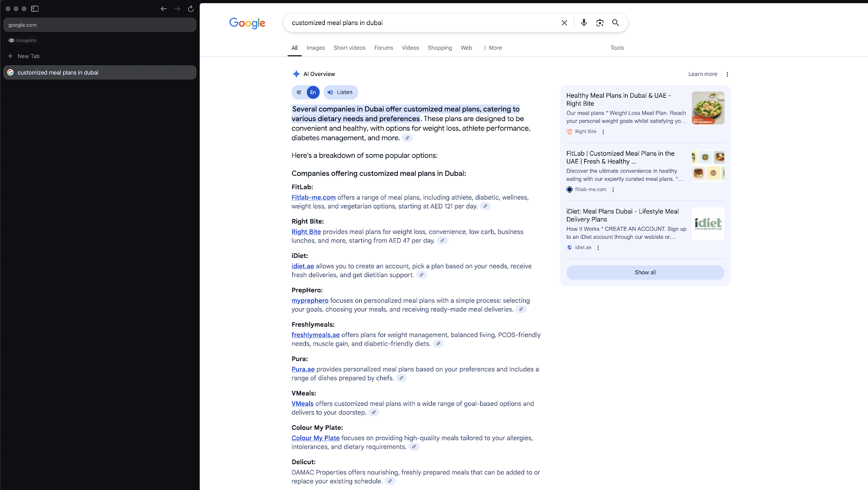Listen to the AI Overview
This screenshot has width=868, height=490.
(341, 92)
